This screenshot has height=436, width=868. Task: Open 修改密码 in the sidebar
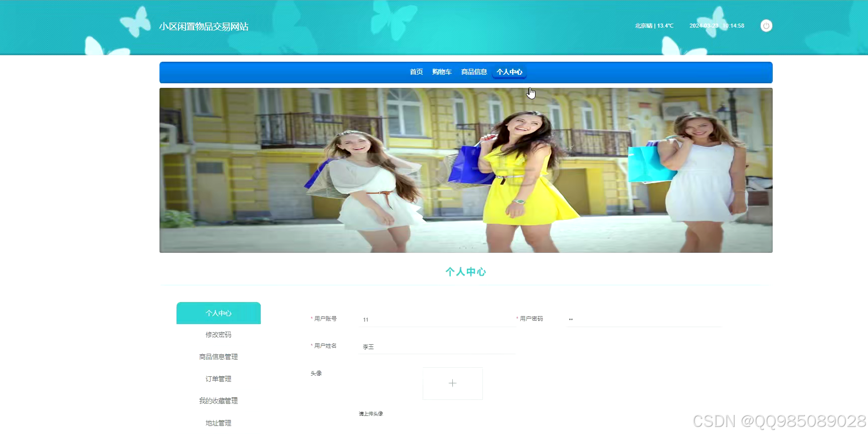click(x=219, y=335)
